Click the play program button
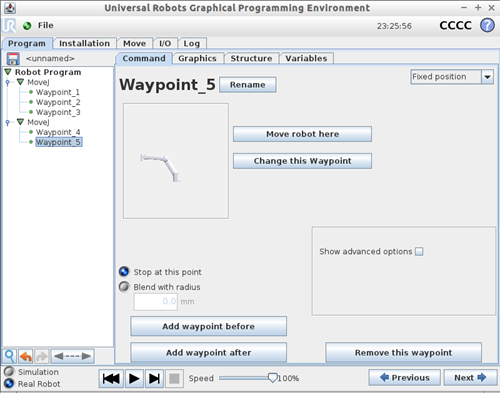The image size is (500, 393). click(134, 378)
